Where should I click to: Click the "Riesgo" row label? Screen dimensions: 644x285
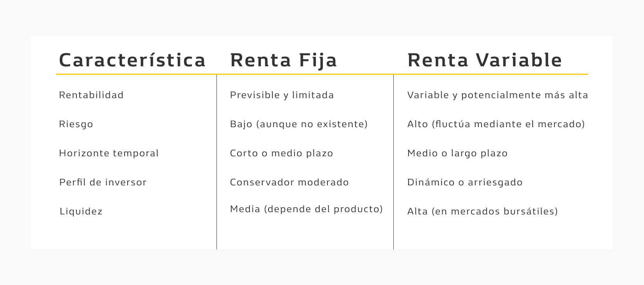[x=76, y=124]
